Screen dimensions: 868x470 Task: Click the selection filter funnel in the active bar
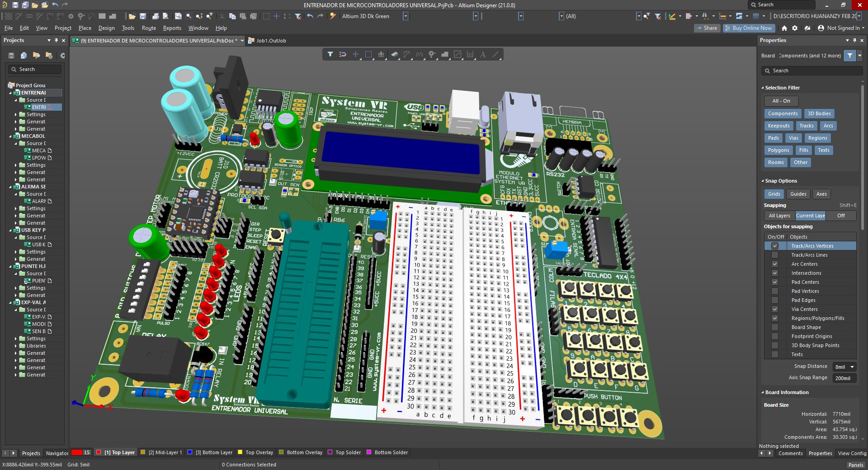pyautogui.click(x=330, y=55)
